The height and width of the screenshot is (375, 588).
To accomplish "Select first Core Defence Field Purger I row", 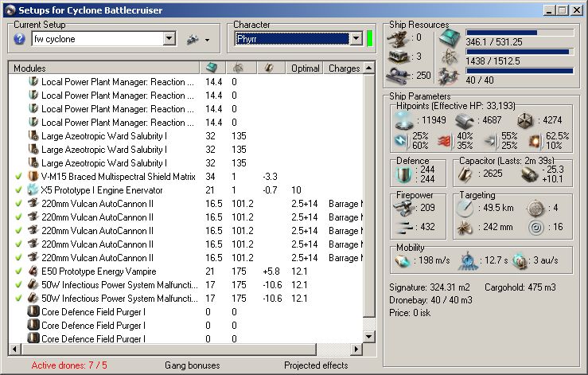I will click(x=185, y=311).
